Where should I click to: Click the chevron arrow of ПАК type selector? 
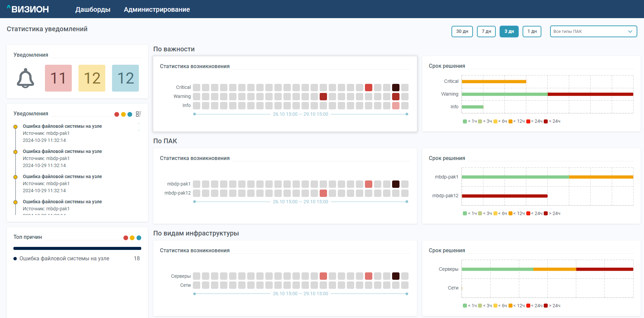pos(630,32)
